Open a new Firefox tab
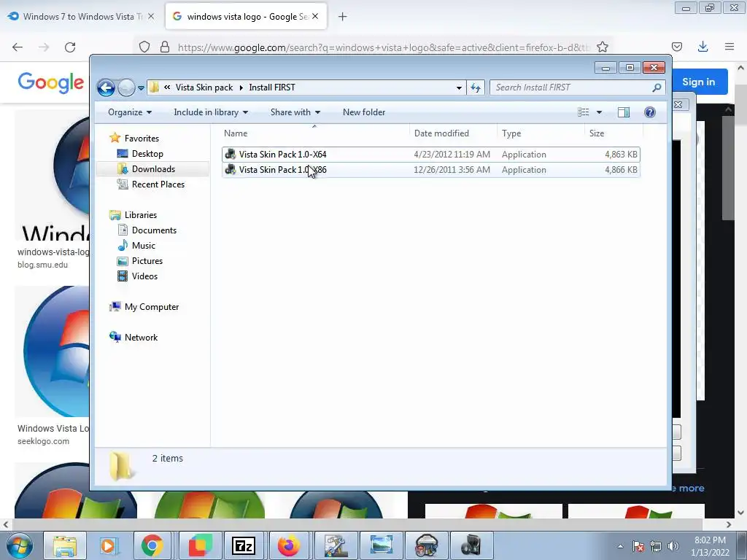 point(343,17)
